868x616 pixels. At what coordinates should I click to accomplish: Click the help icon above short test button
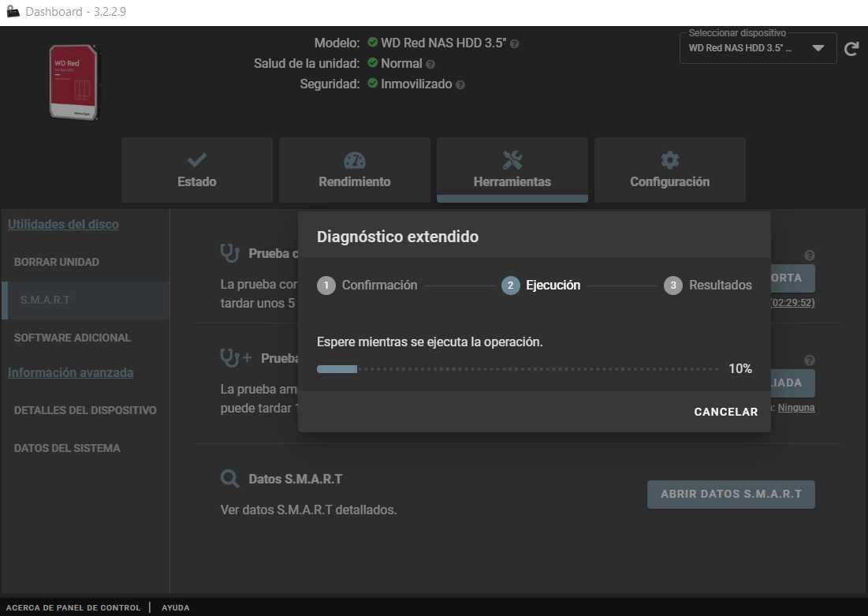coord(810,256)
